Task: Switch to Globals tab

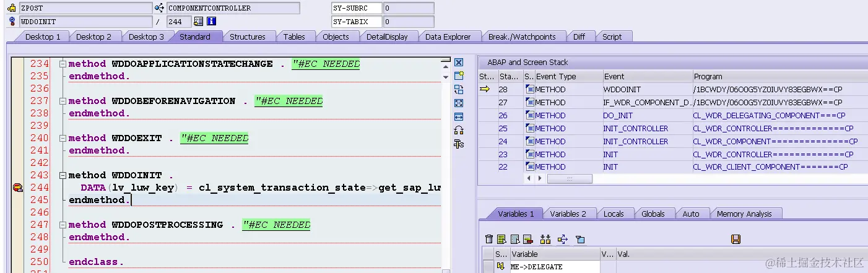Action: pyautogui.click(x=653, y=214)
